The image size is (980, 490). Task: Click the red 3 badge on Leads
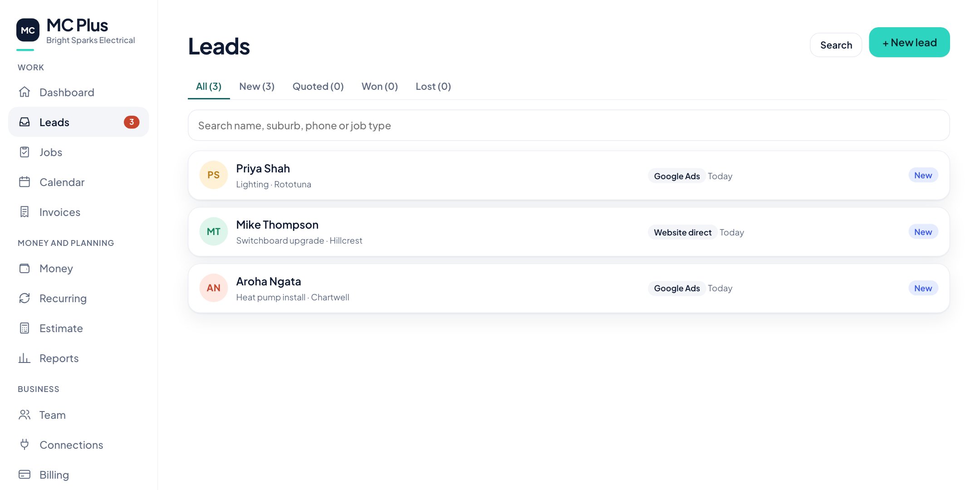[132, 122]
